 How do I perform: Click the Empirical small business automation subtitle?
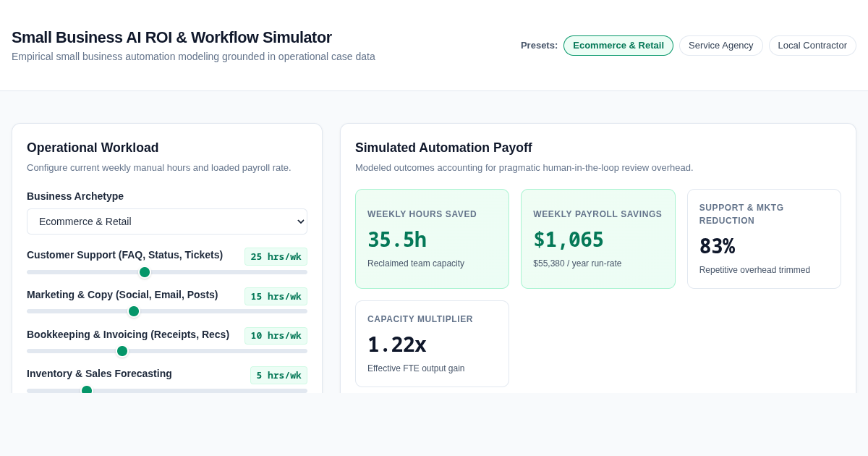pos(193,56)
